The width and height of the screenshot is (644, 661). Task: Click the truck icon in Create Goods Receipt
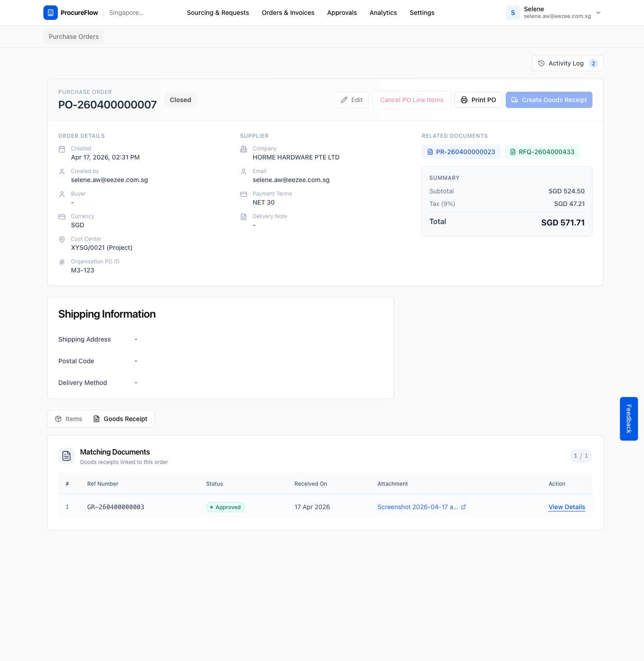click(515, 100)
